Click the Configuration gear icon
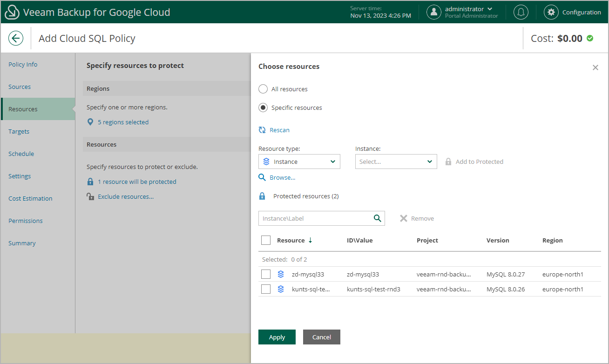Viewport: 609px width, 364px height. [551, 12]
